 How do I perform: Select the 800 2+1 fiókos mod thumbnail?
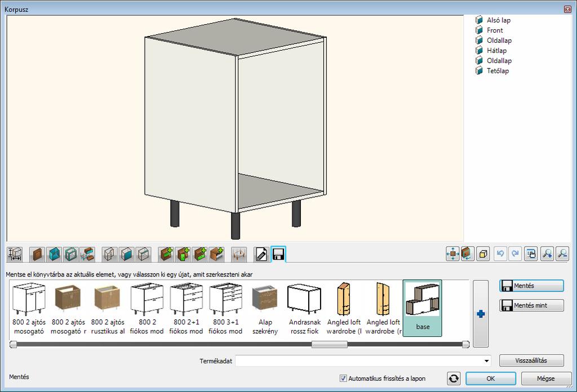(x=186, y=309)
